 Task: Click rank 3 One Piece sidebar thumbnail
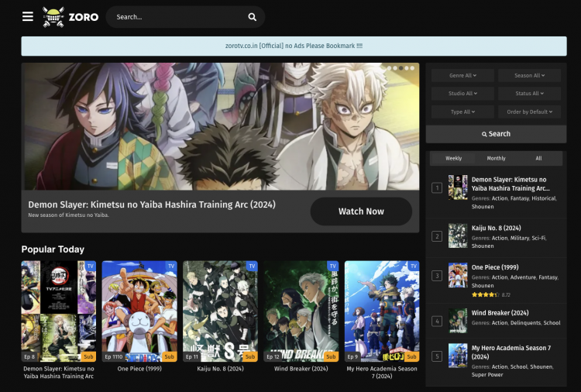pyautogui.click(x=458, y=275)
